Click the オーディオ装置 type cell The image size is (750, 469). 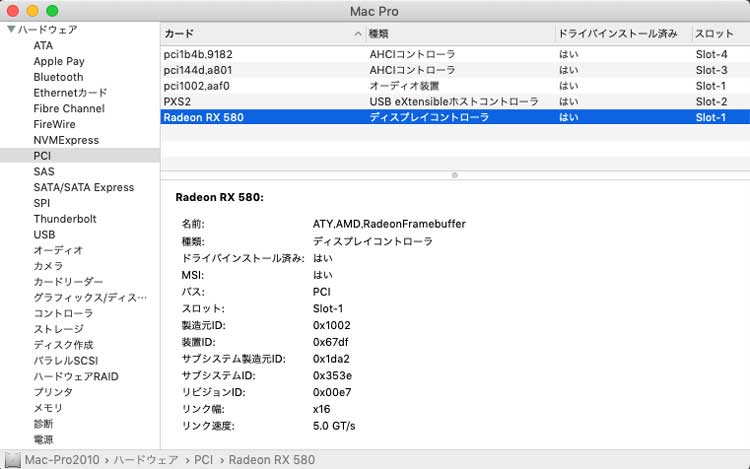(x=404, y=86)
